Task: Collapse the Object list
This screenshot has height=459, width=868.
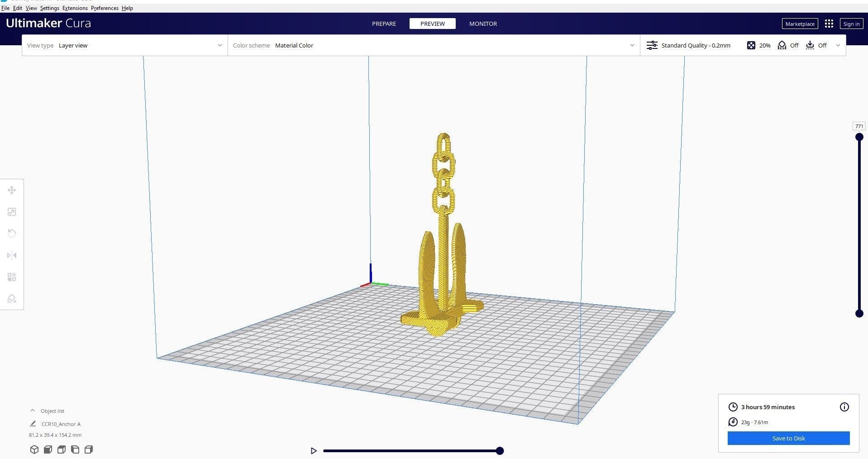Action: [33, 411]
